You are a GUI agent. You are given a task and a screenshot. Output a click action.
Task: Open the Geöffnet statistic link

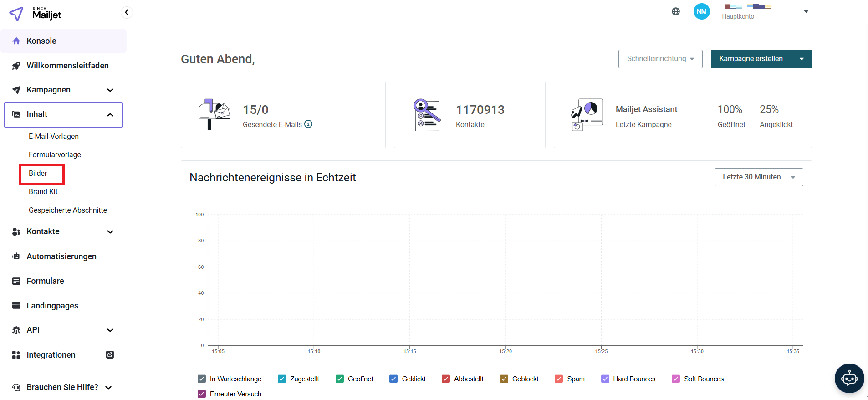pos(731,124)
